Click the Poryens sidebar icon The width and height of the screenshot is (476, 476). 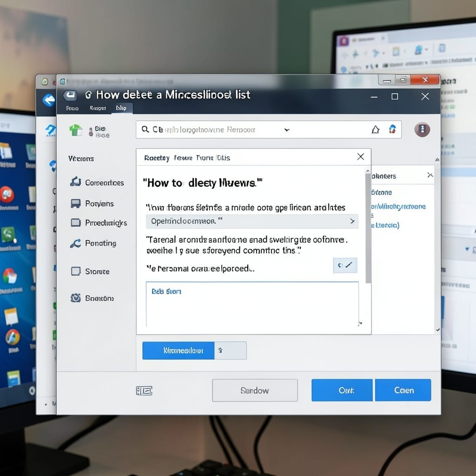pyautogui.click(x=76, y=203)
